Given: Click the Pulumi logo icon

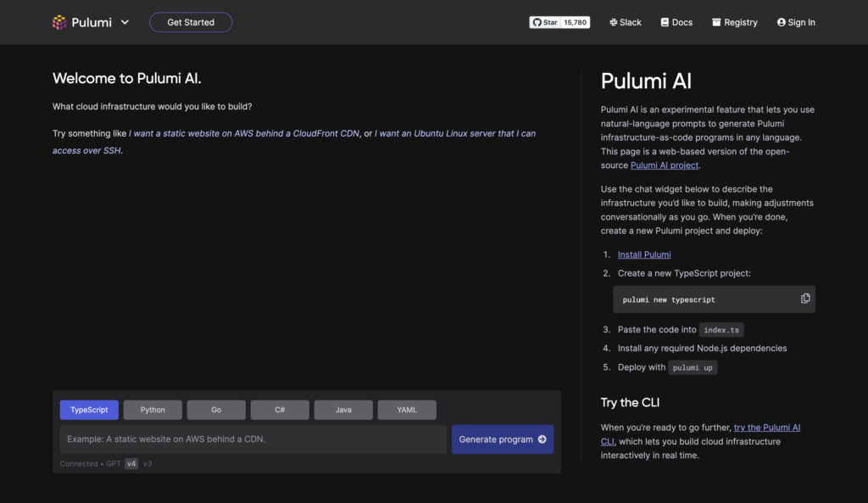Looking at the screenshot, I should point(59,23).
